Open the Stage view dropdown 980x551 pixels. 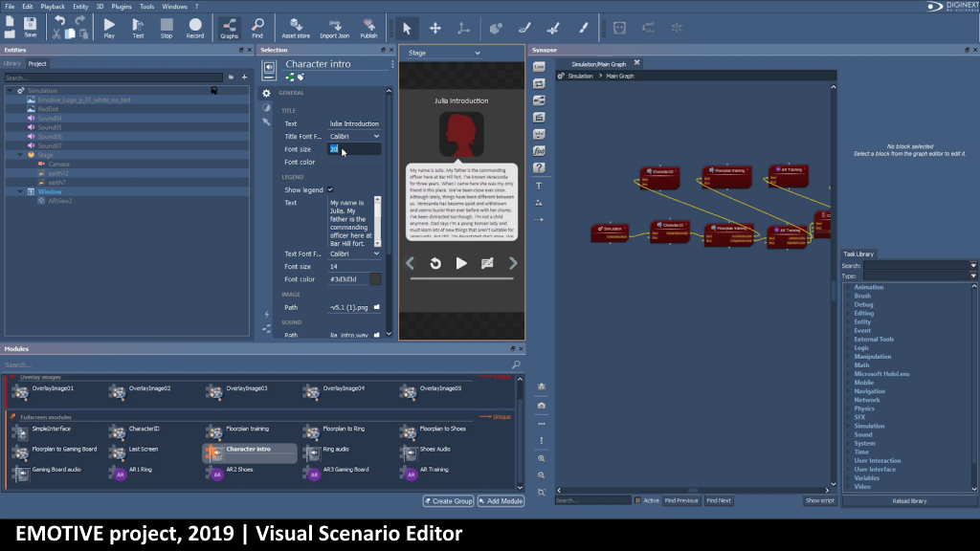tap(443, 54)
